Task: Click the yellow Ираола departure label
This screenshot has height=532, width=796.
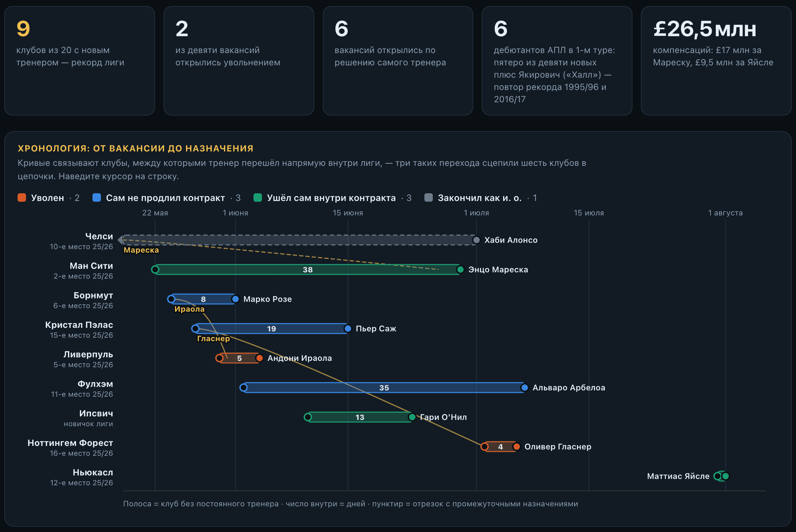Action: (190, 309)
